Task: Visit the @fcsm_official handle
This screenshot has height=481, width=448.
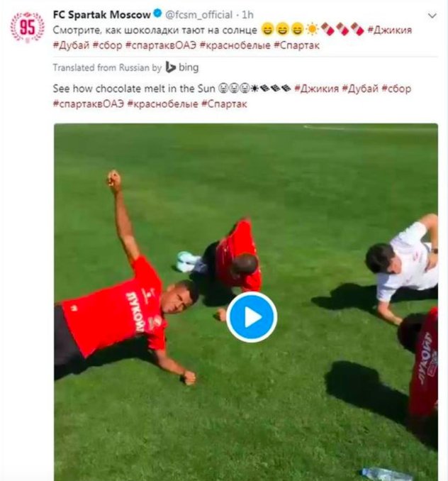Action: [x=199, y=15]
